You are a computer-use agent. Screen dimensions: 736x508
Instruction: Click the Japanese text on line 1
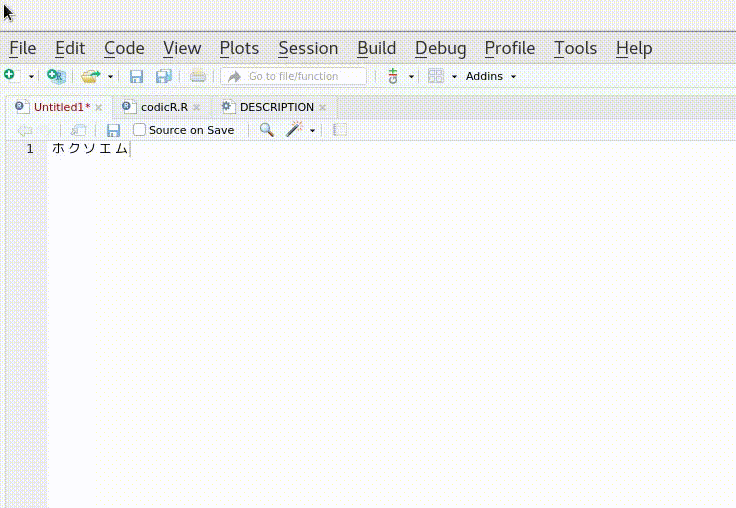tap(90, 148)
